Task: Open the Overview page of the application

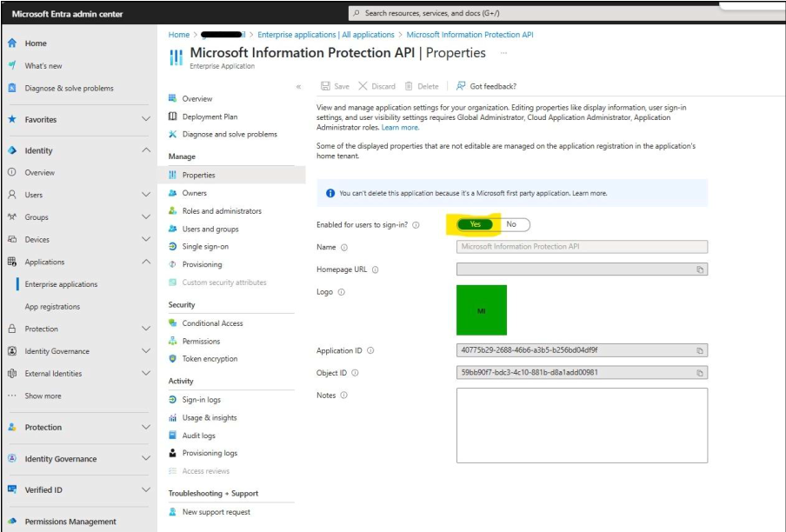Action: click(x=197, y=99)
